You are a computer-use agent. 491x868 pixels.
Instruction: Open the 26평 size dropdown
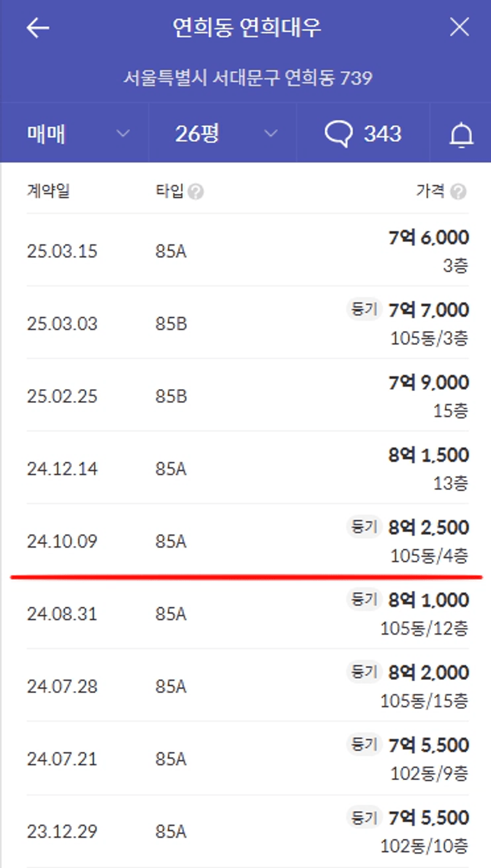[x=223, y=133]
